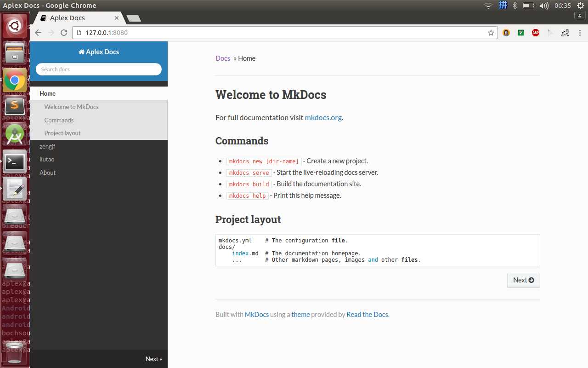Open a new tab beside Aplex Docs
The image size is (588, 368).
[133, 18]
